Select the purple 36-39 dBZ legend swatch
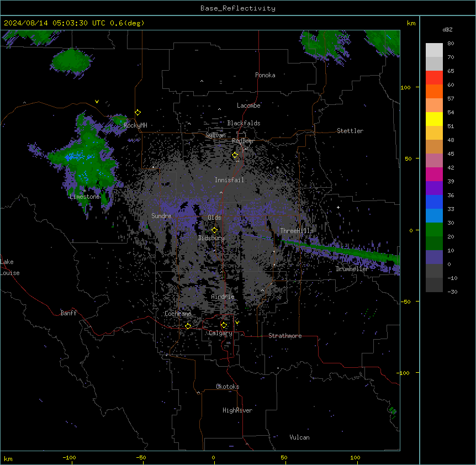Image resolution: width=476 pixels, height=465 pixels. coord(434,188)
